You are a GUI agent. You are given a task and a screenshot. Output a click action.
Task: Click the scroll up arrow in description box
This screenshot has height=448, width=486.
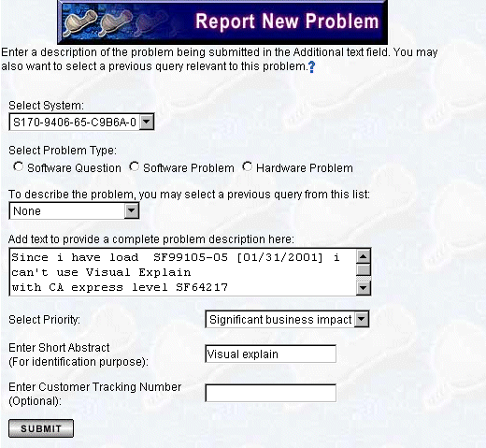click(364, 256)
